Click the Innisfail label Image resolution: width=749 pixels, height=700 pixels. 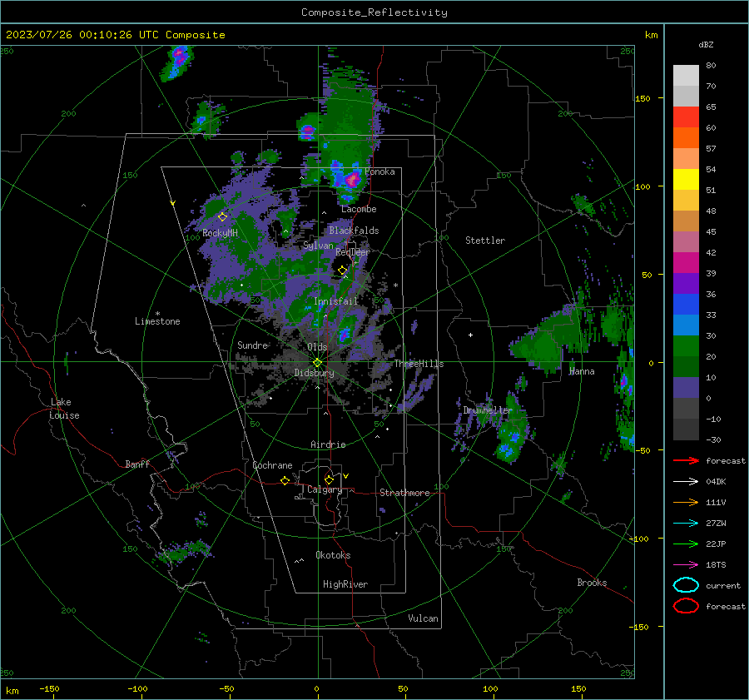[336, 301]
